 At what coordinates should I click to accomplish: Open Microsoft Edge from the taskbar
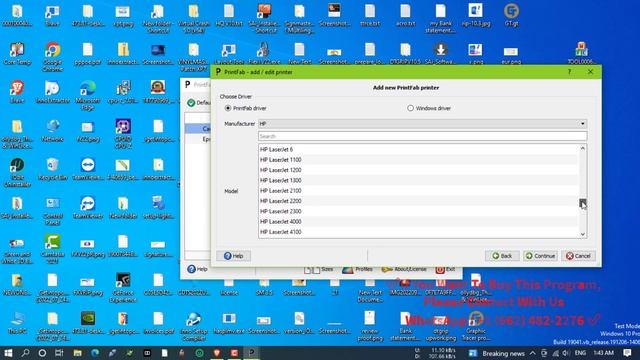(x=95, y=353)
